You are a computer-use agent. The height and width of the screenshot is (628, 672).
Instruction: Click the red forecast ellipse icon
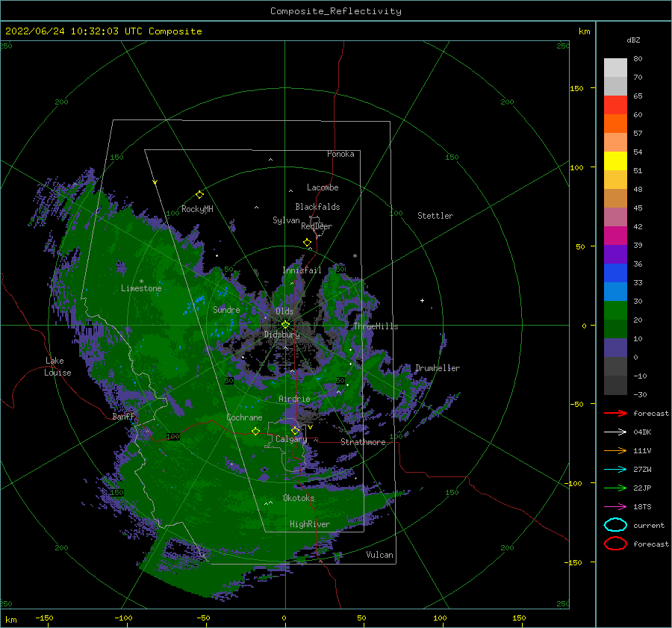point(615,544)
